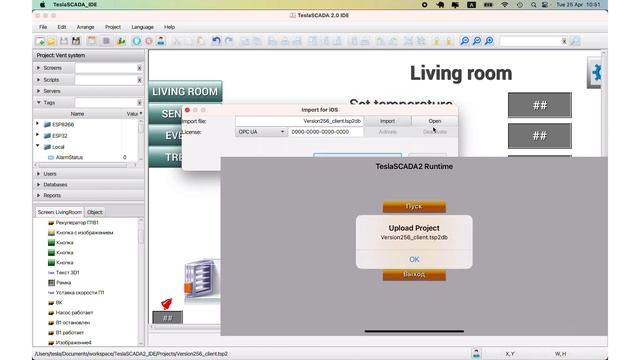Screen dimensions: 640x360
Task: Clear the Screens filter with its X
Action: point(139,68)
